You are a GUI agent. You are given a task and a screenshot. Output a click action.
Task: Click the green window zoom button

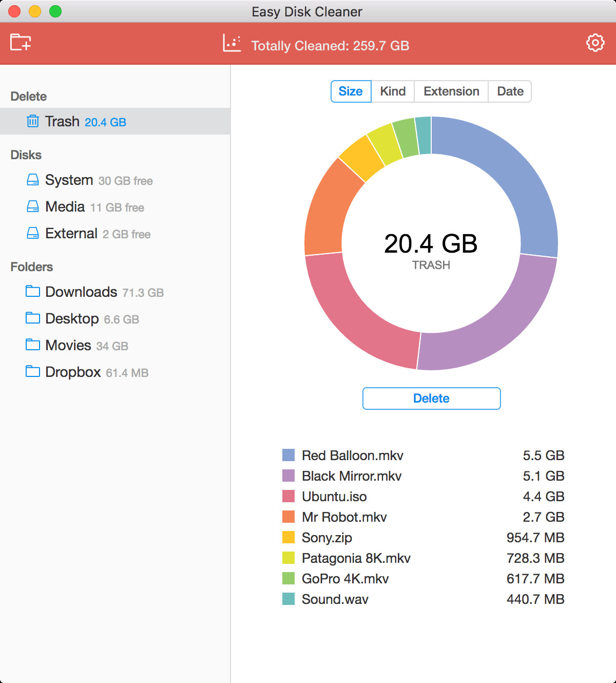(x=55, y=11)
